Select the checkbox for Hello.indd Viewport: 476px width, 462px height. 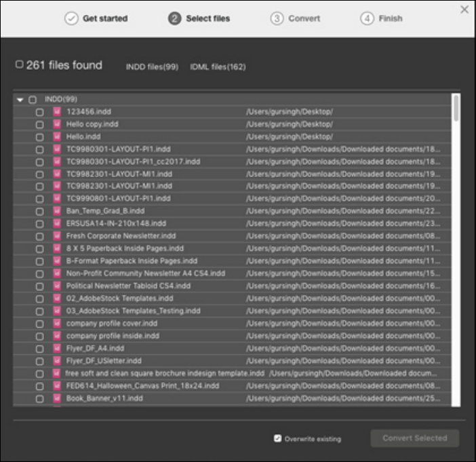pyautogui.click(x=40, y=137)
